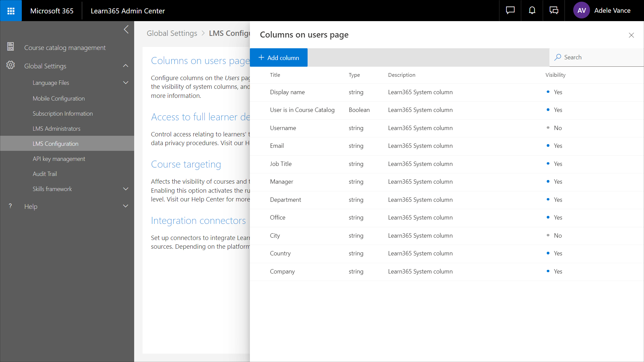
Task: Expand the Help menu chevron
Action: click(x=126, y=206)
